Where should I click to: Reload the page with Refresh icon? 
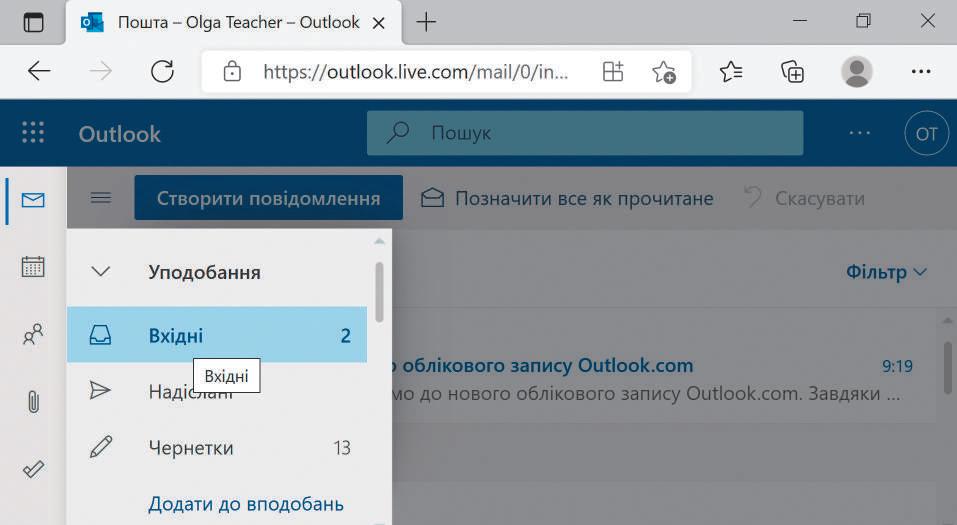click(x=162, y=71)
